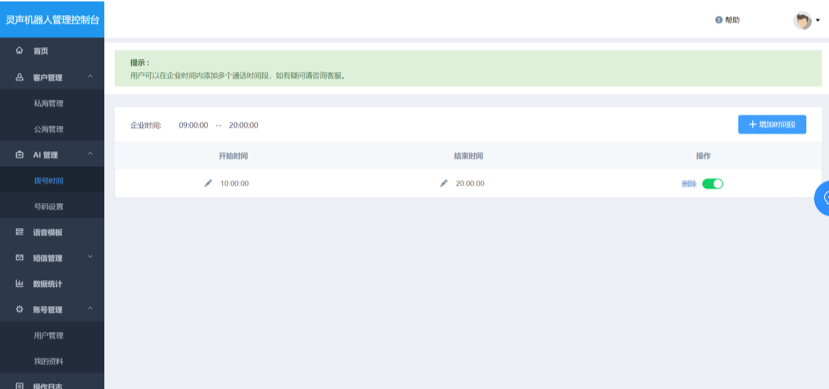Image resolution: width=829 pixels, height=389 pixels.
Task: Click the 语音模板 template icon
Action: click(x=20, y=232)
